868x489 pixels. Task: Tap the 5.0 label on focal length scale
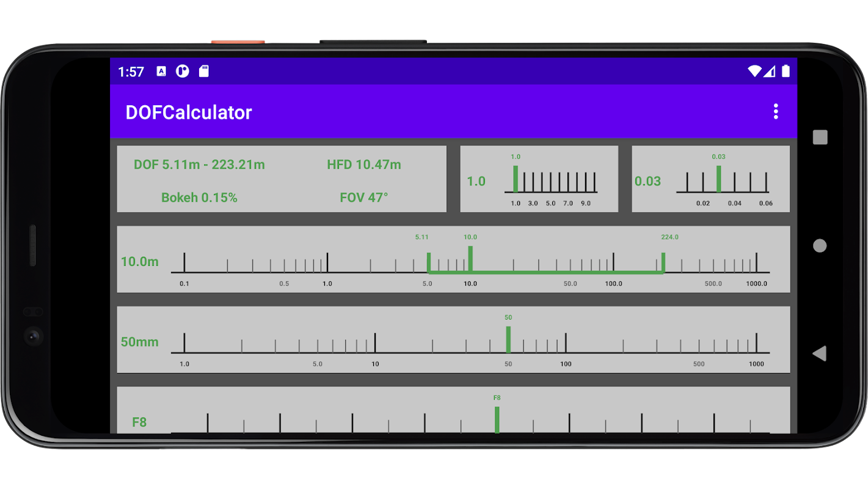tap(318, 364)
